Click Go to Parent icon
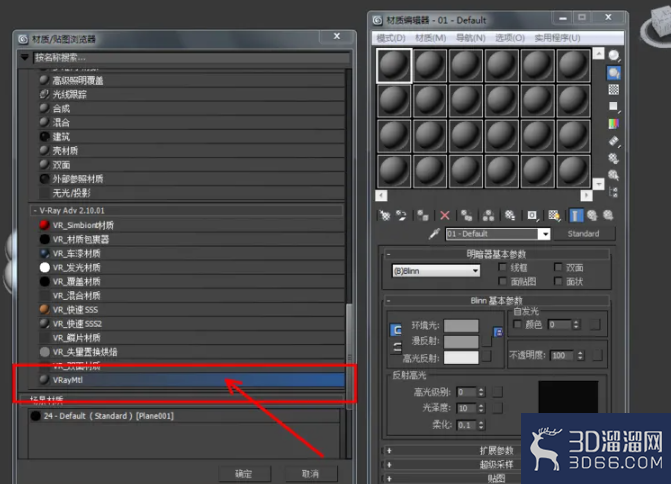The width and height of the screenshot is (671, 484). (592, 216)
